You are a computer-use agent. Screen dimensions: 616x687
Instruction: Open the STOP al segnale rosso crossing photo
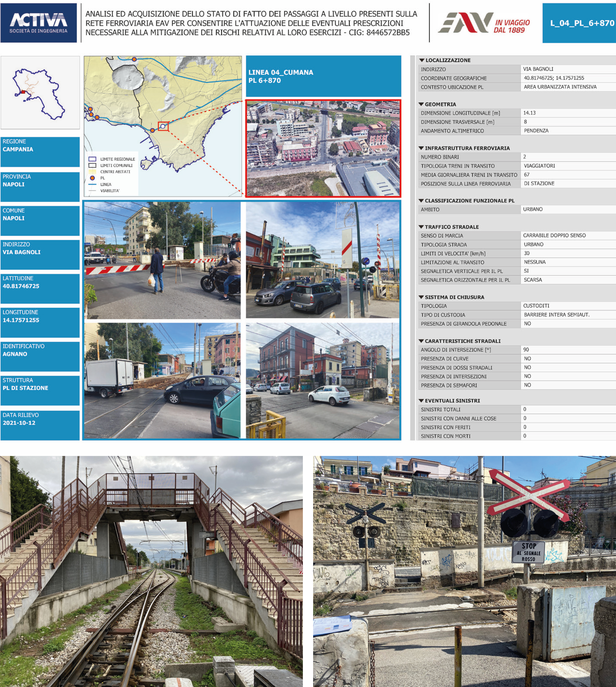[x=464, y=571]
